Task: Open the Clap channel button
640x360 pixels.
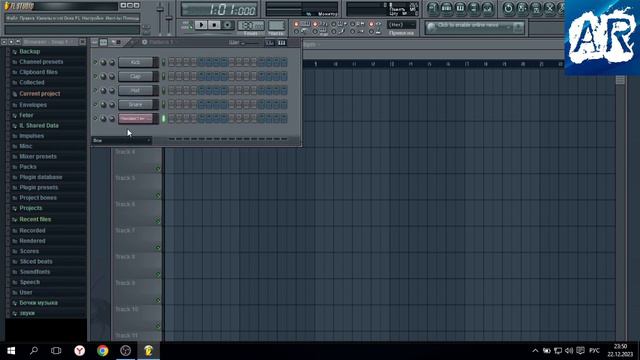Action: [136, 76]
